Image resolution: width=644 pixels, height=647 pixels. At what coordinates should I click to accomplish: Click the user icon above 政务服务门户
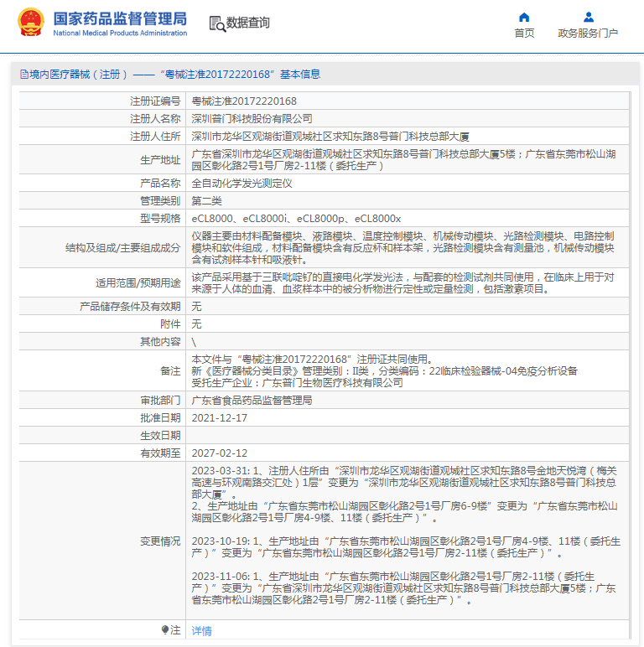pos(589,18)
